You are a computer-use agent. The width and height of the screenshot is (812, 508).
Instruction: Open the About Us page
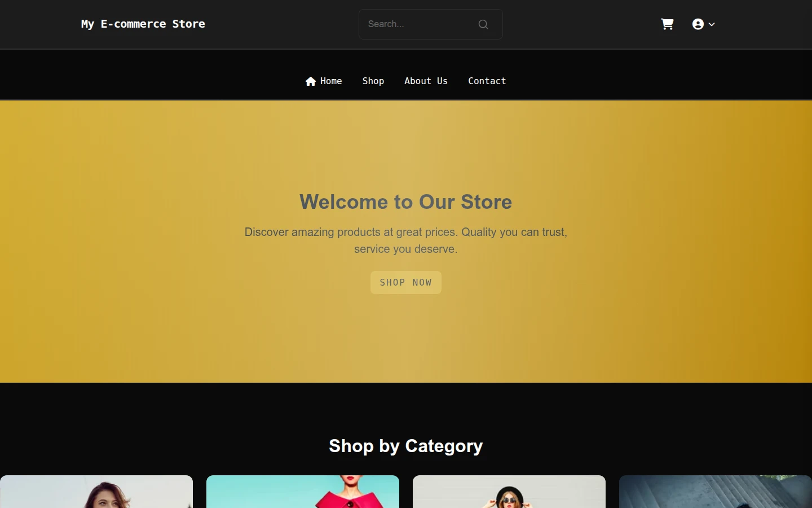pyautogui.click(x=426, y=81)
